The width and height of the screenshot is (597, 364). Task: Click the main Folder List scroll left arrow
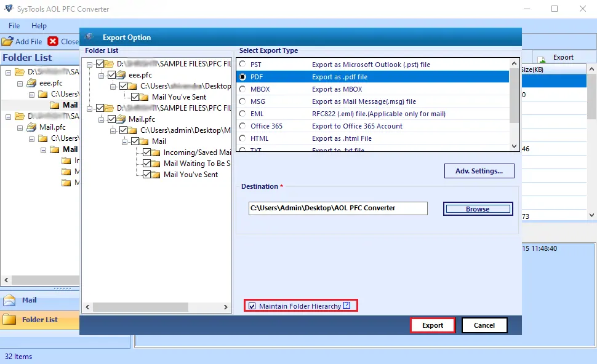pos(6,280)
